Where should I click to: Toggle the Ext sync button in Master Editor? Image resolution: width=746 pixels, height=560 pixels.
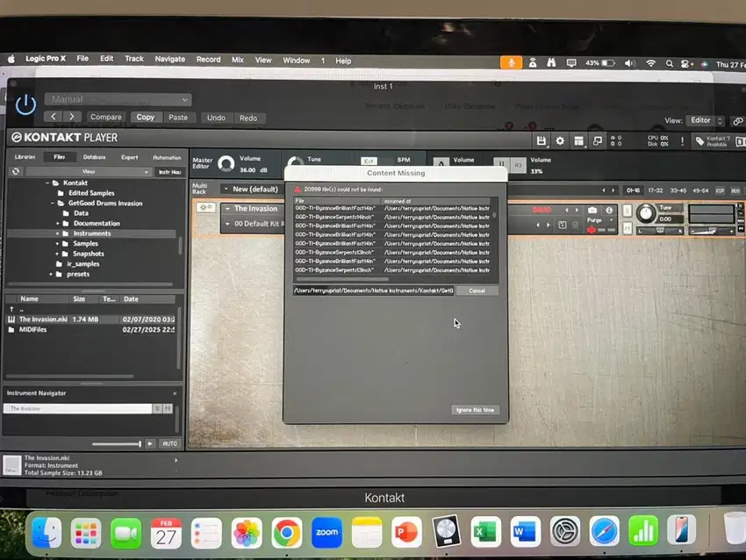pos(369,161)
